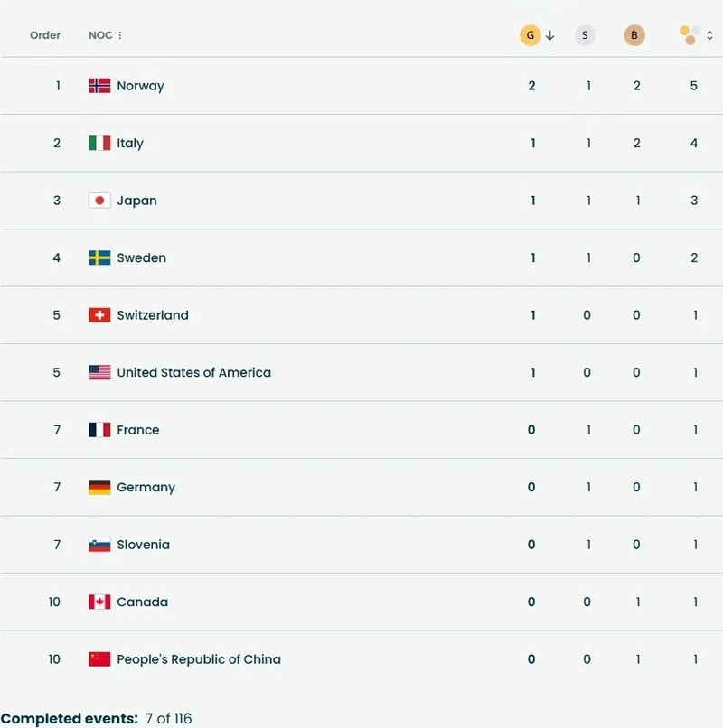Click France's total medal count
The height and width of the screenshot is (728, 723).
pyautogui.click(x=694, y=430)
